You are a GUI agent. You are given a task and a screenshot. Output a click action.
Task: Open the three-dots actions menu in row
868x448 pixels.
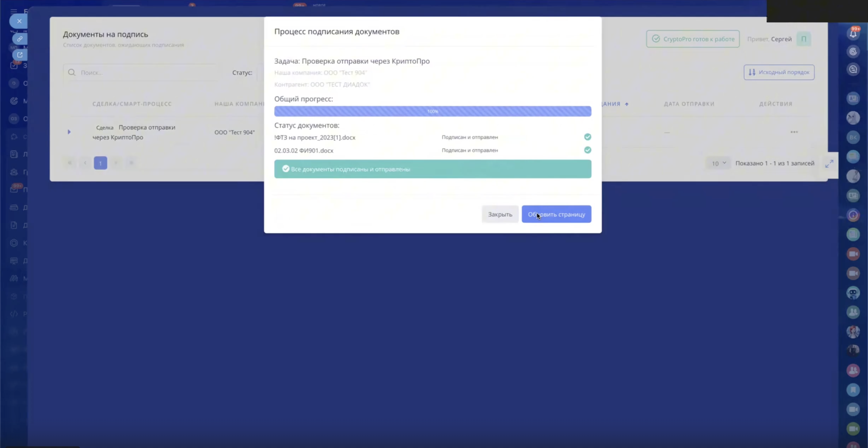[794, 132]
